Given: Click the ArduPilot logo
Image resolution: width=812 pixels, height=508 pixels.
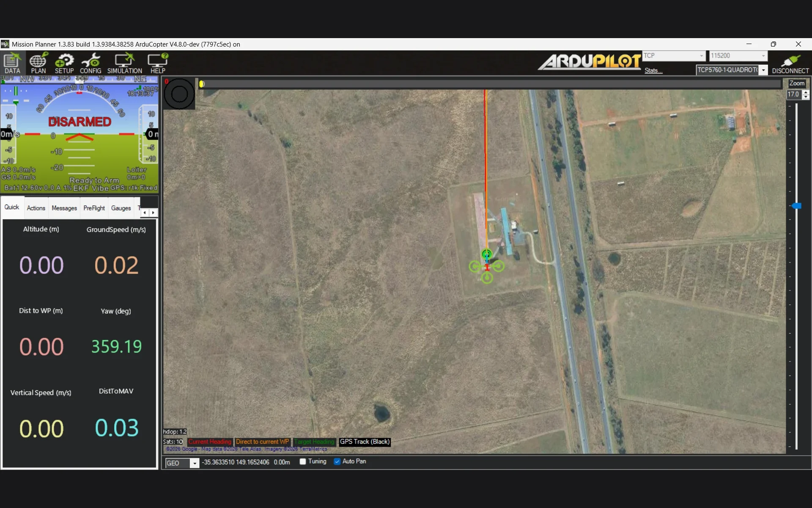Looking at the screenshot, I should point(590,62).
